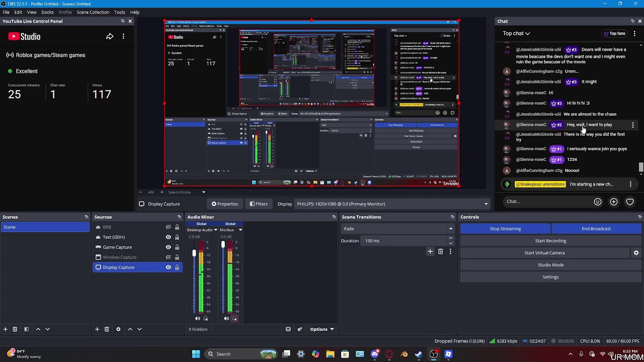Open the Docks menu
Image resolution: width=644 pixels, height=362 pixels.
47,12
